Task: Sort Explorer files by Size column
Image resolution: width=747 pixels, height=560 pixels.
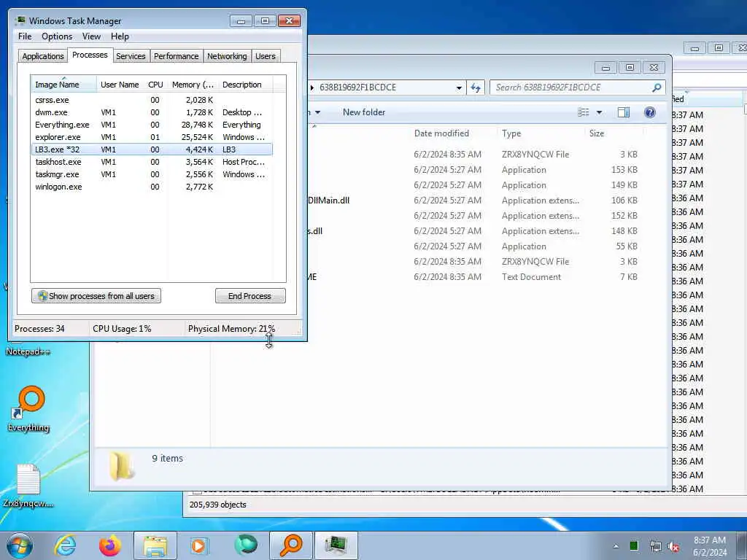Action: (597, 133)
